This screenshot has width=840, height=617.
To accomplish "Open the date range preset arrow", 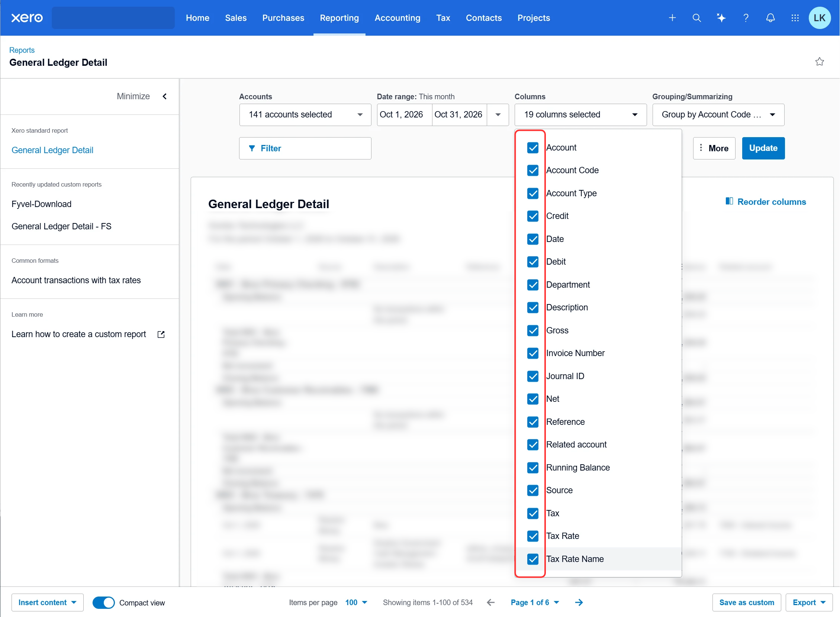I will (498, 114).
